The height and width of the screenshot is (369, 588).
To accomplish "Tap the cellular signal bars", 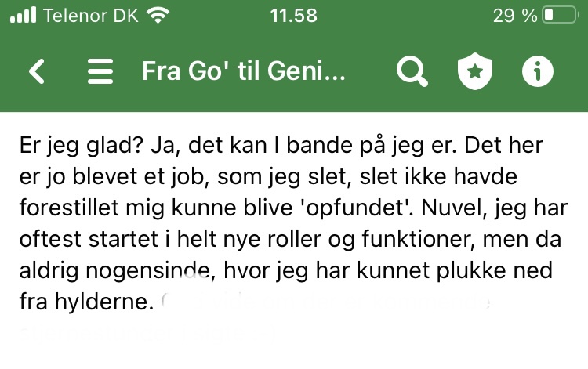I will (x=24, y=15).
